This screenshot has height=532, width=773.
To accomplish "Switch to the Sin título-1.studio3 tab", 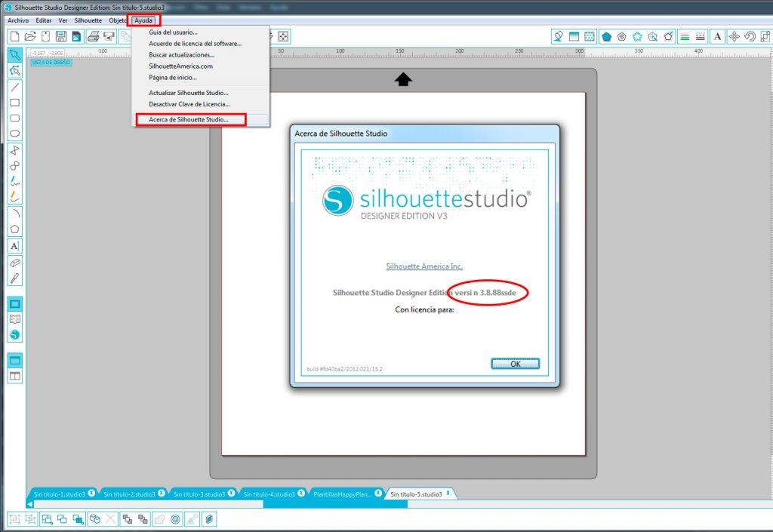I will coord(59,494).
